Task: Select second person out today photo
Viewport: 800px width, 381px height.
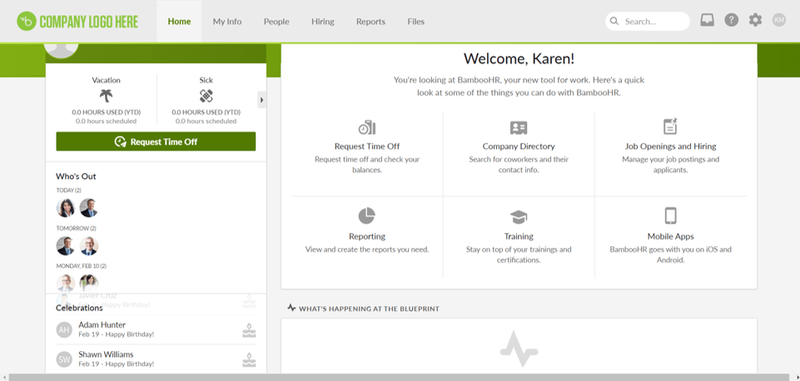Action: [x=89, y=208]
